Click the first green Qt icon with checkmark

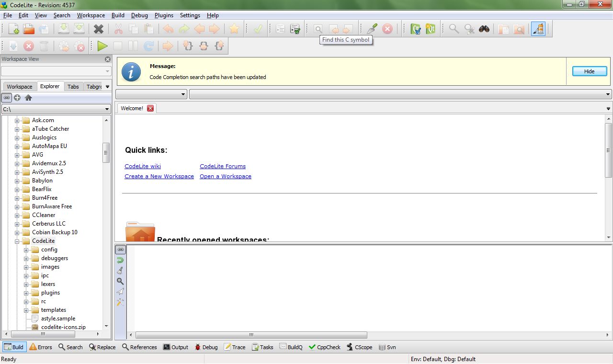point(416,29)
